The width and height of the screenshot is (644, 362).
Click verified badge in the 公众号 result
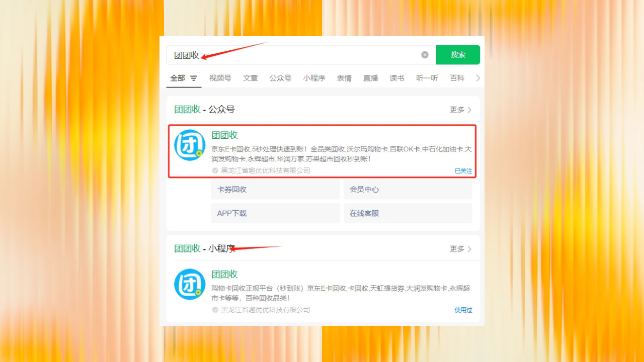click(215, 170)
